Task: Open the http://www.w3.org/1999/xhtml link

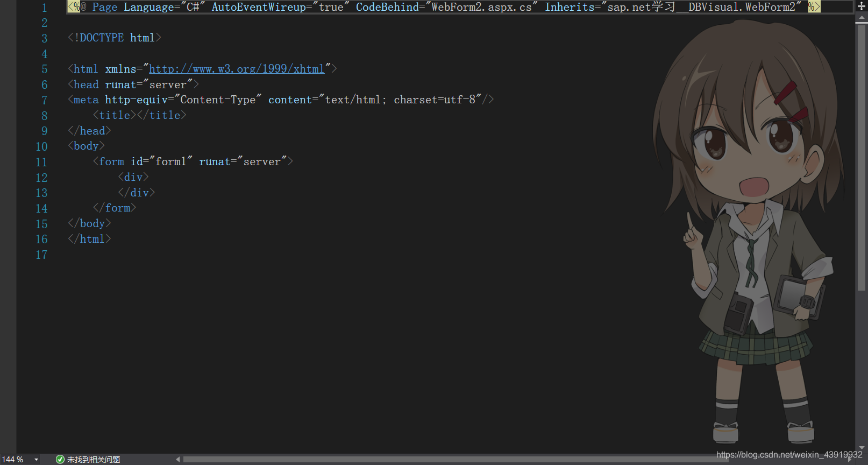Action: (237, 69)
